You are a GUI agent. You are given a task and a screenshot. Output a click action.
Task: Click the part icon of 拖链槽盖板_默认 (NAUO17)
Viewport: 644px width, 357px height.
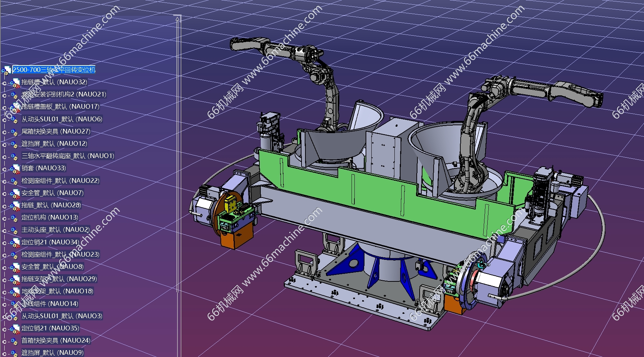click(15, 107)
